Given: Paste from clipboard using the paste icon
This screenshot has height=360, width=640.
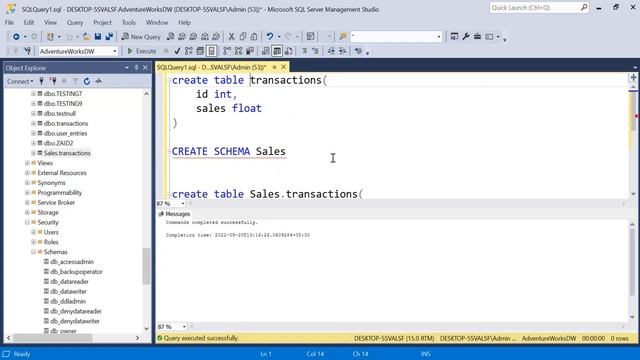Looking at the screenshot, I should pyautogui.click(x=254, y=37).
